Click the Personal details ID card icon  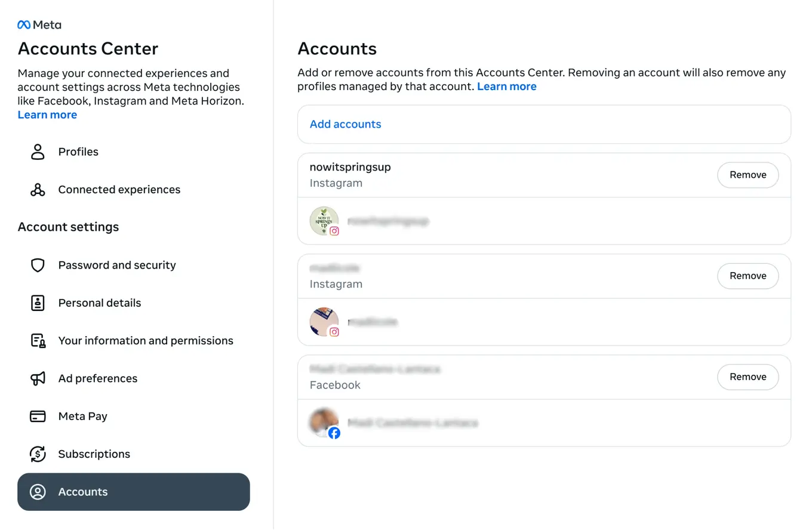click(x=38, y=303)
